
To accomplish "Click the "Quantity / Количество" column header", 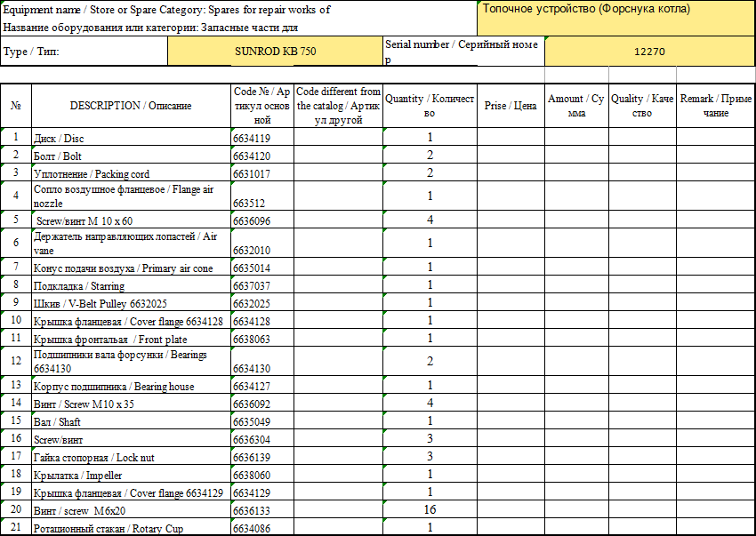I will click(429, 106).
